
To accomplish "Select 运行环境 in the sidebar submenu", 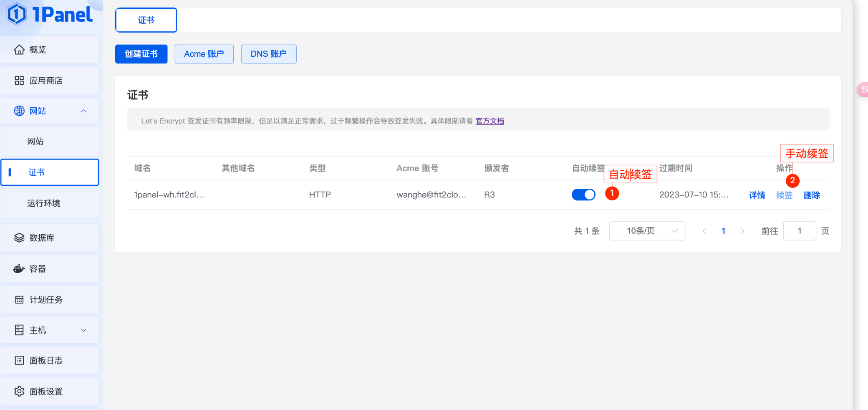I will (44, 203).
